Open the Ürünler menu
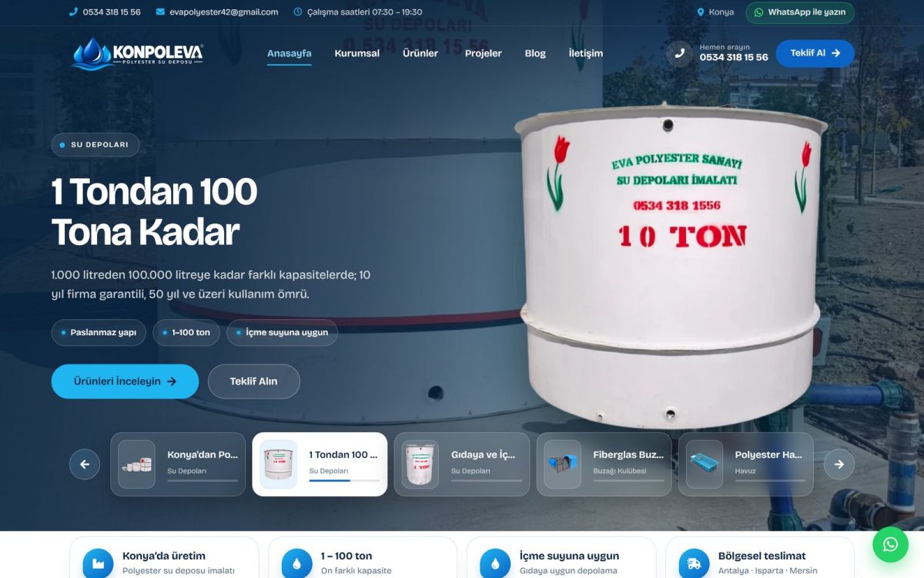This screenshot has width=924, height=578. 420,53
